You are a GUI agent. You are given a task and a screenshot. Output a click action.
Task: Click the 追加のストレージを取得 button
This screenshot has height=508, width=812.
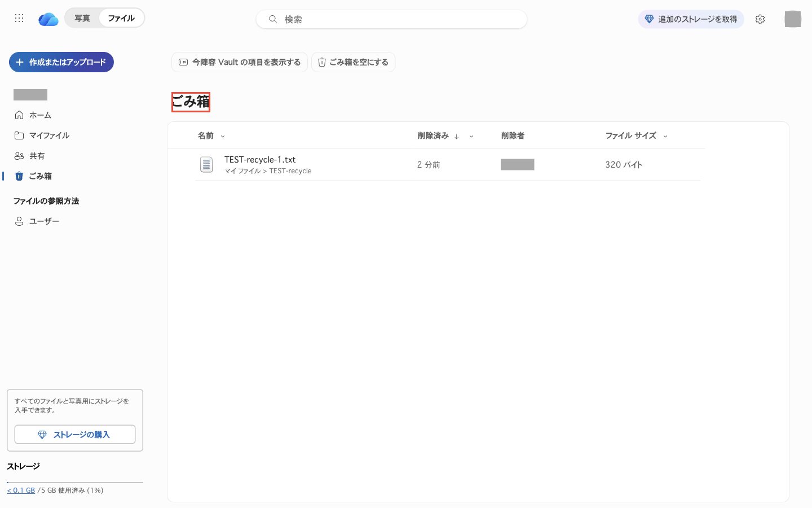(691, 19)
